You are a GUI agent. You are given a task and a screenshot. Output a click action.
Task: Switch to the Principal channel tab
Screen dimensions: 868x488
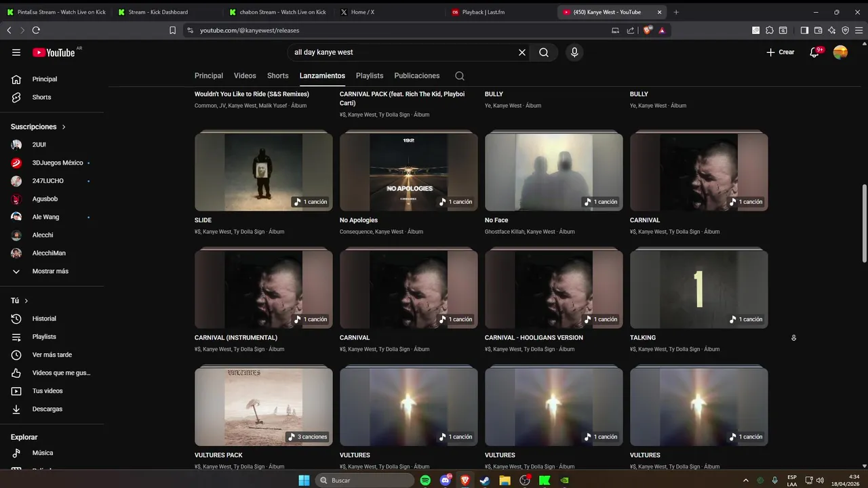[209, 76]
